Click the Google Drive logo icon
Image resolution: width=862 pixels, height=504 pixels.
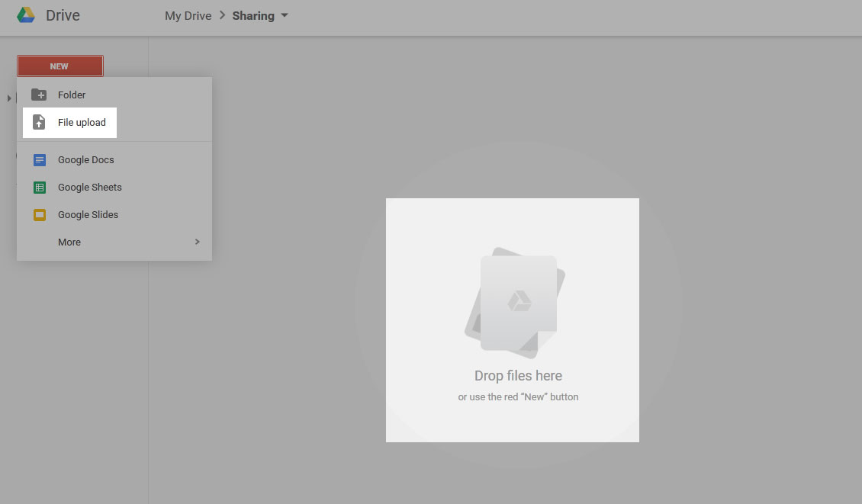pyautogui.click(x=26, y=14)
